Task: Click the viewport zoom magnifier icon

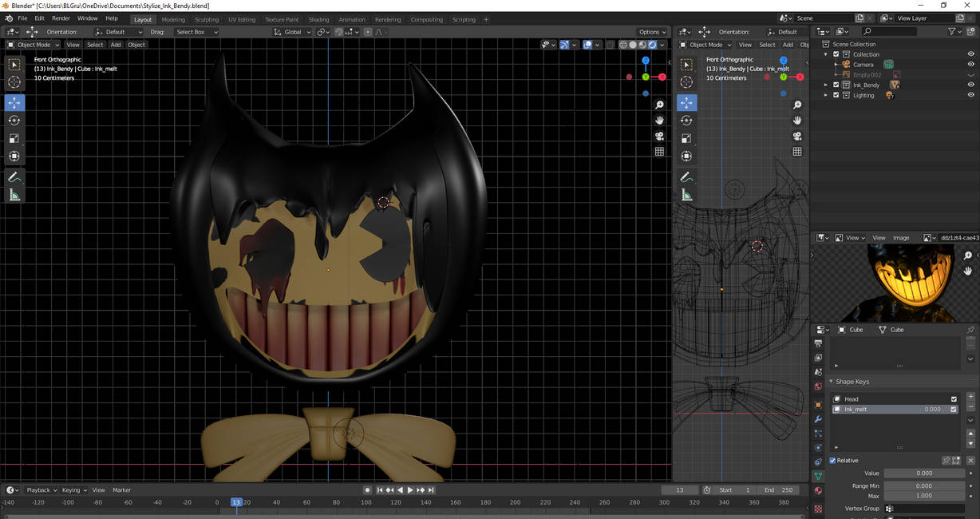Action: 659,105
